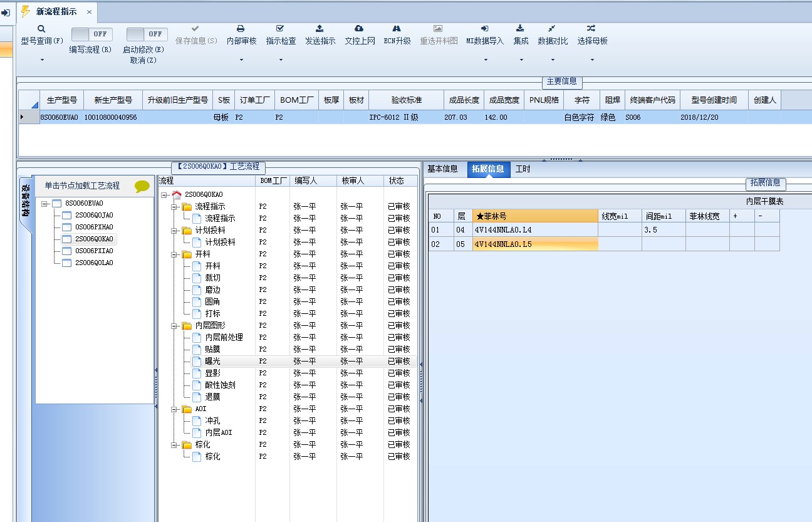Screen dimensions: 812x522
Task: Click the 间距mil column header
Action: pos(664,216)
